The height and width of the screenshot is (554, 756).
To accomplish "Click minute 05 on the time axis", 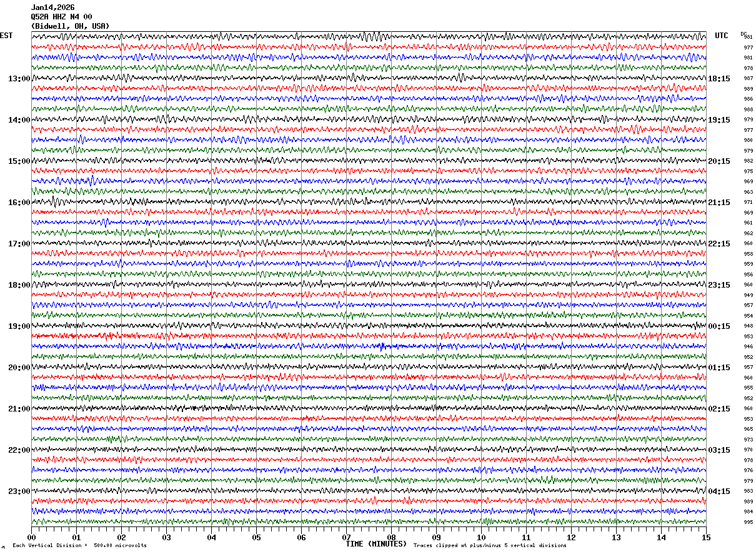I will coord(256,537).
